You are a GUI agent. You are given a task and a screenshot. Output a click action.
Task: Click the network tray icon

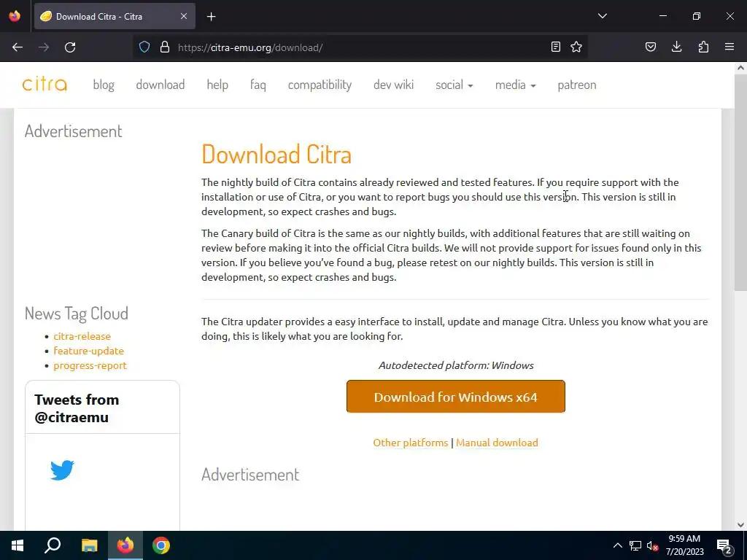coord(635,545)
